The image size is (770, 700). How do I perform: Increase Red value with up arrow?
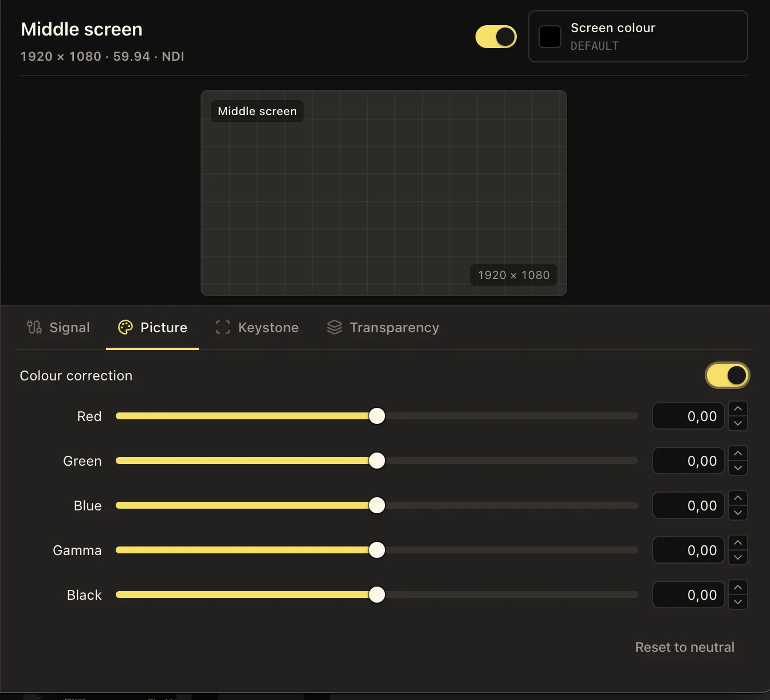(x=738, y=408)
